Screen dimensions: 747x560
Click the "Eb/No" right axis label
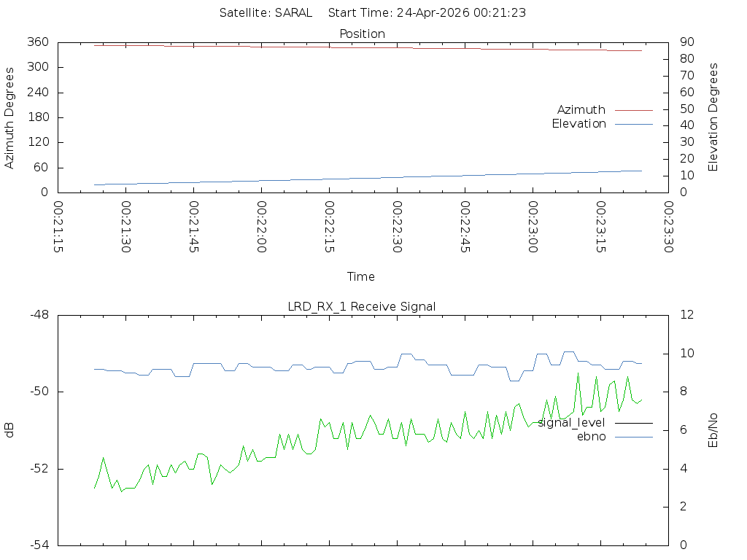click(x=713, y=430)
